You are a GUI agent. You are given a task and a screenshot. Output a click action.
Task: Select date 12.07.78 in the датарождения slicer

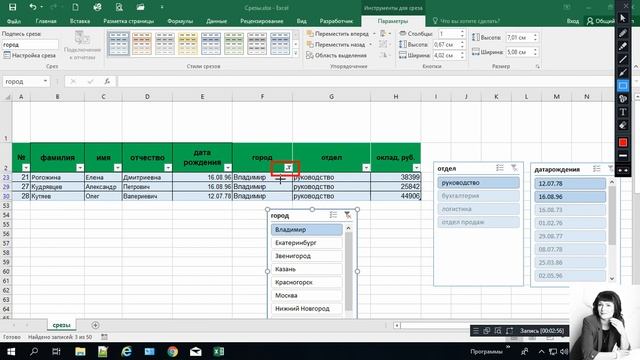click(570, 183)
